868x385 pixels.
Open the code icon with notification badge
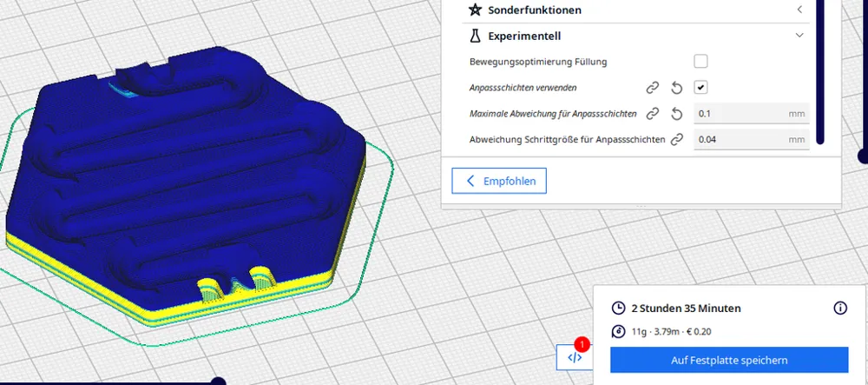pos(575,356)
